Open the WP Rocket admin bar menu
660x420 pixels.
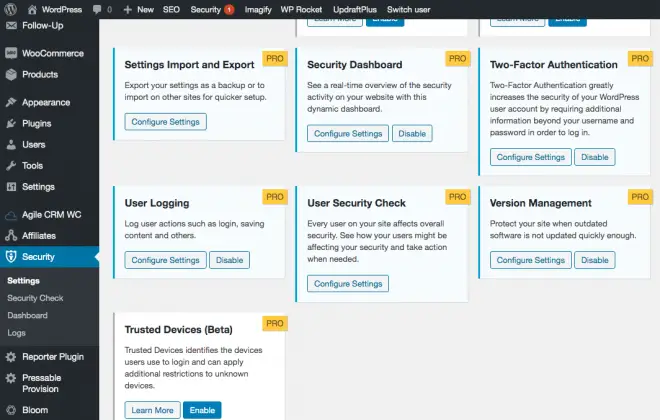(301, 9)
